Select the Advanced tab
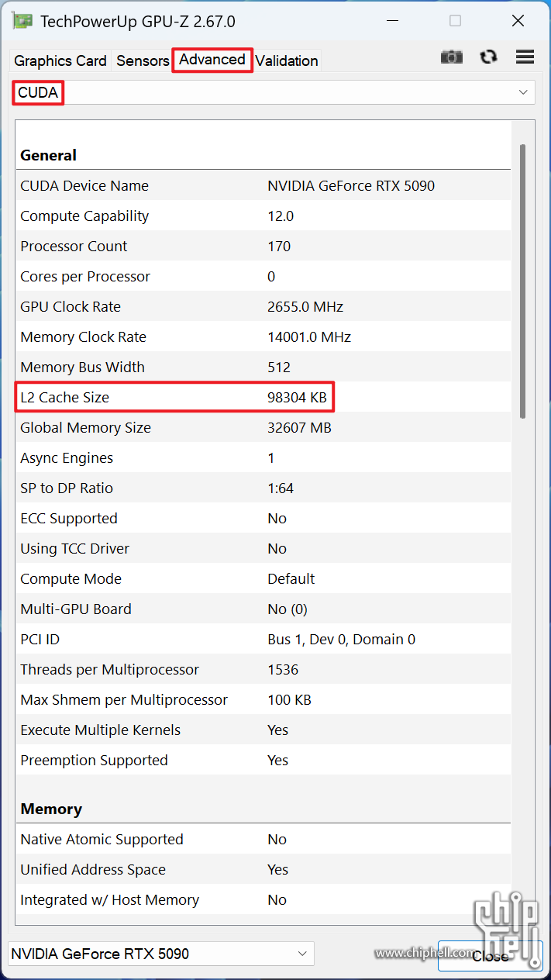The height and width of the screenshot is (980, 551). click(212, 59)
